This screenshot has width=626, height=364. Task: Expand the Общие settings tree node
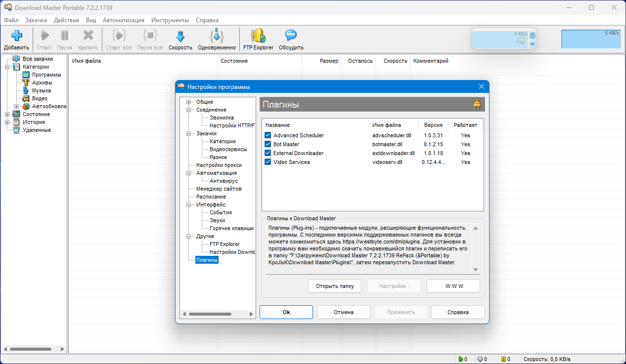coord(188,102)
